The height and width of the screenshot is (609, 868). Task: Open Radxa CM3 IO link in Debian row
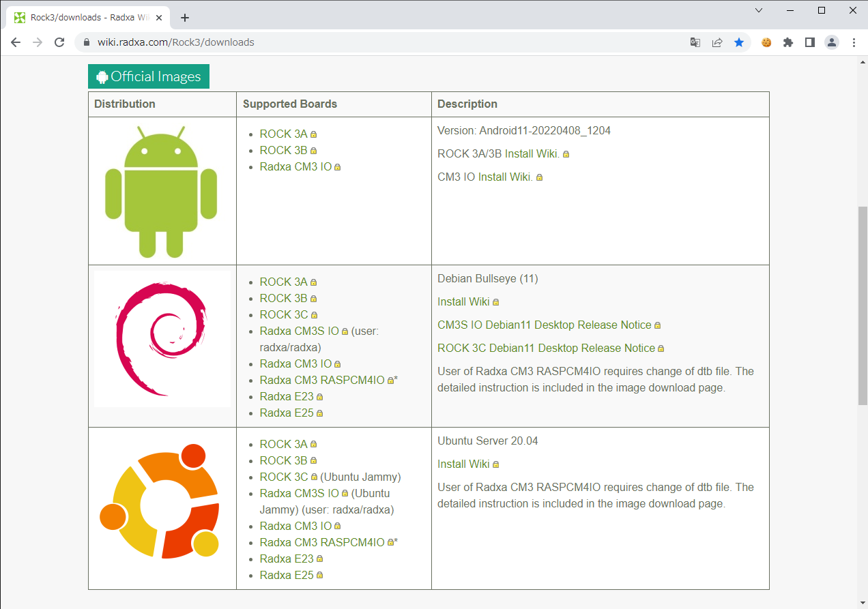click(295, 363)
